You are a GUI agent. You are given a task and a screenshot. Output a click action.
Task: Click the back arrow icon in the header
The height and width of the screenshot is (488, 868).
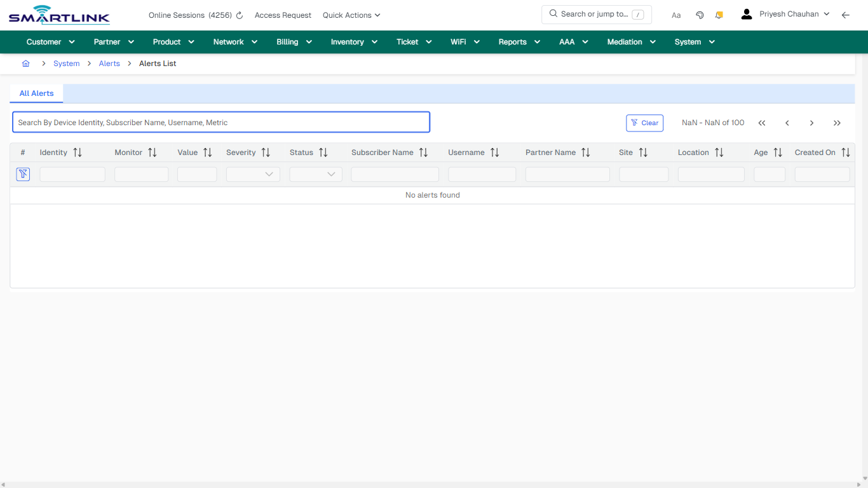(846, 15)
